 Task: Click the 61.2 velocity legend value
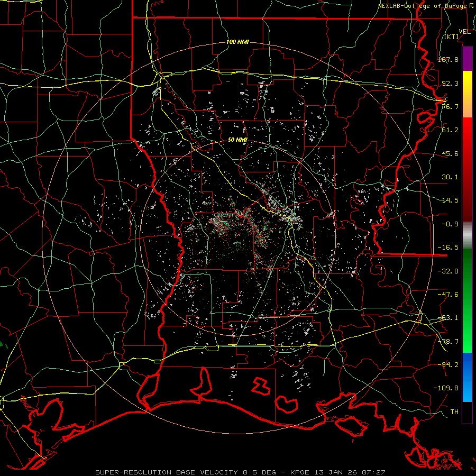coord(450,130)
